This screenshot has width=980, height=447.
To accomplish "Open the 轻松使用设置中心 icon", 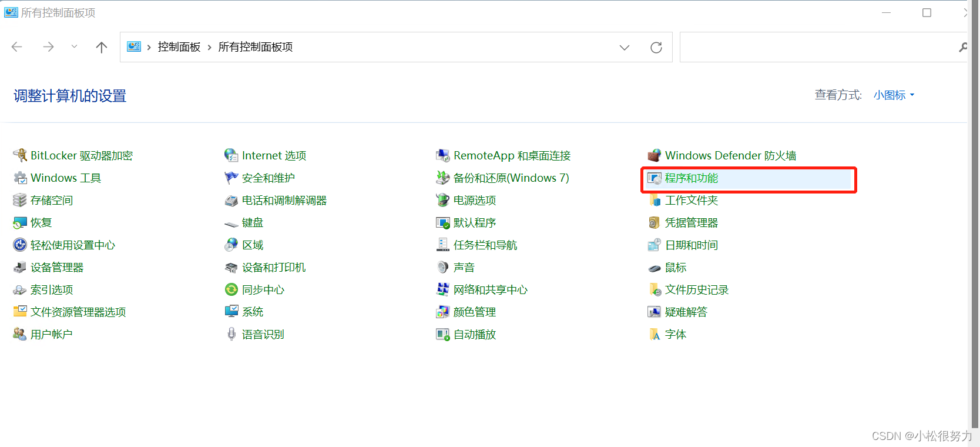I will tap(20, 245).
